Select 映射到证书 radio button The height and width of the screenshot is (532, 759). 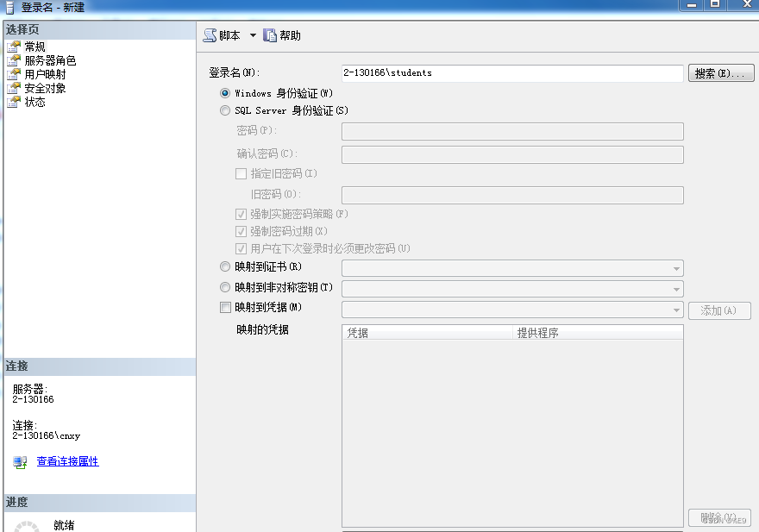[225, 266]
